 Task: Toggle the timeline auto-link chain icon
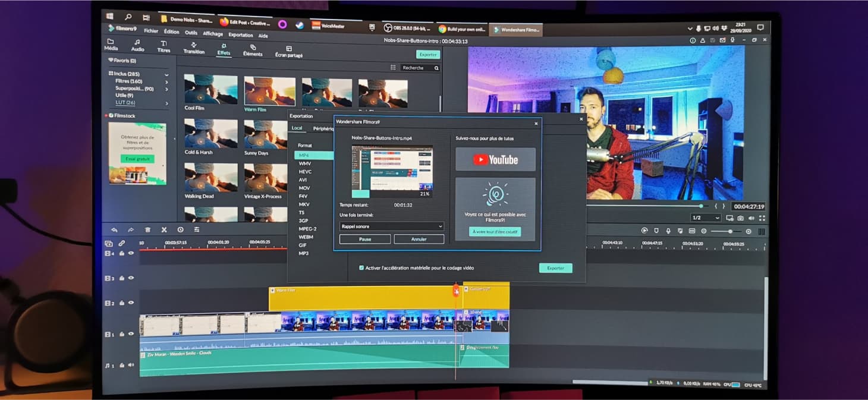click(x=122, y=243)
